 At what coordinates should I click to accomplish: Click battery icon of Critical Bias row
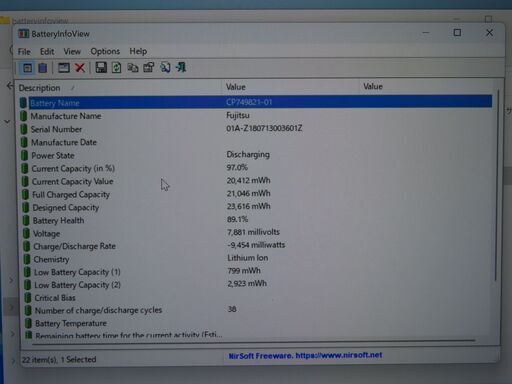[28, 298]
